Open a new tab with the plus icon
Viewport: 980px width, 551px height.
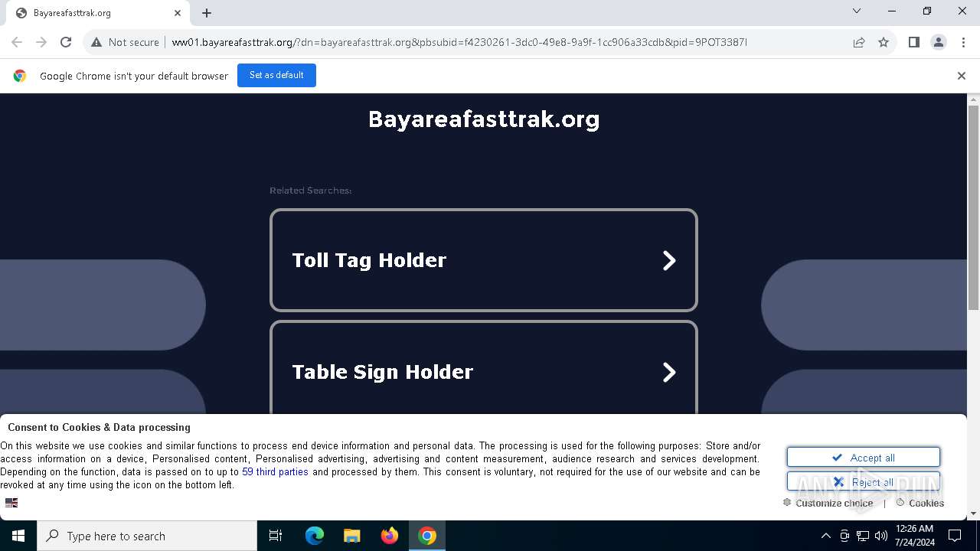(x=207, y=13)
